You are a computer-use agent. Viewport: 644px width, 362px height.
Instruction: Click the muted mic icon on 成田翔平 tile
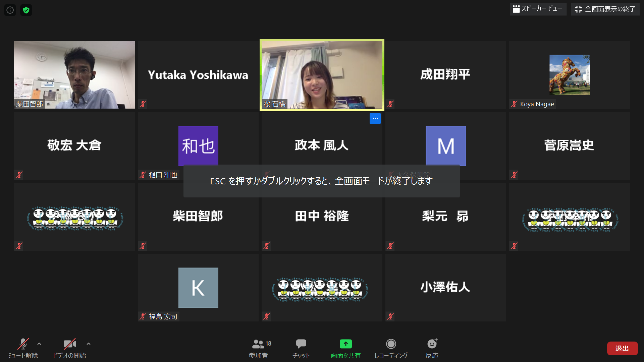coord(390,104)
